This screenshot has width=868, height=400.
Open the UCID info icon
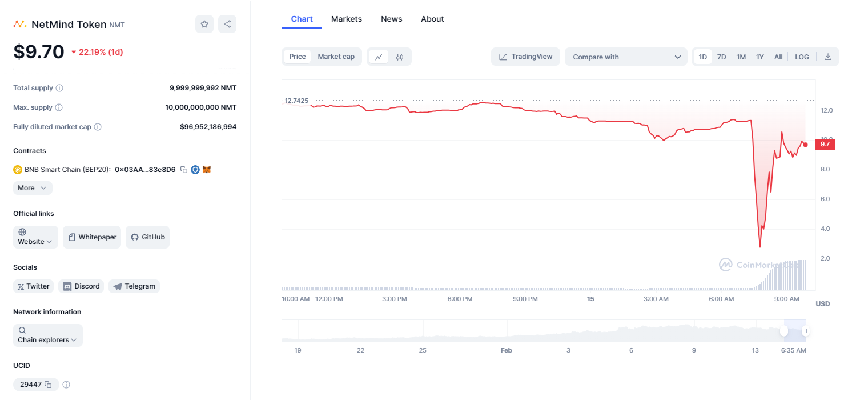coord(66,385)
